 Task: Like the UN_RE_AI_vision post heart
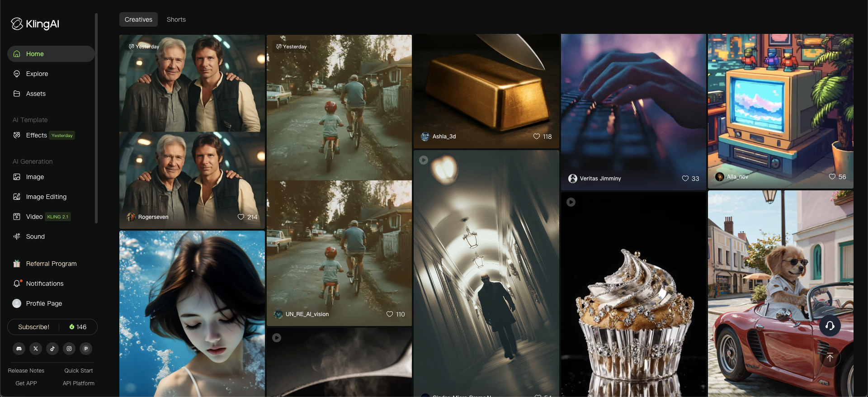tap(390, 314)
